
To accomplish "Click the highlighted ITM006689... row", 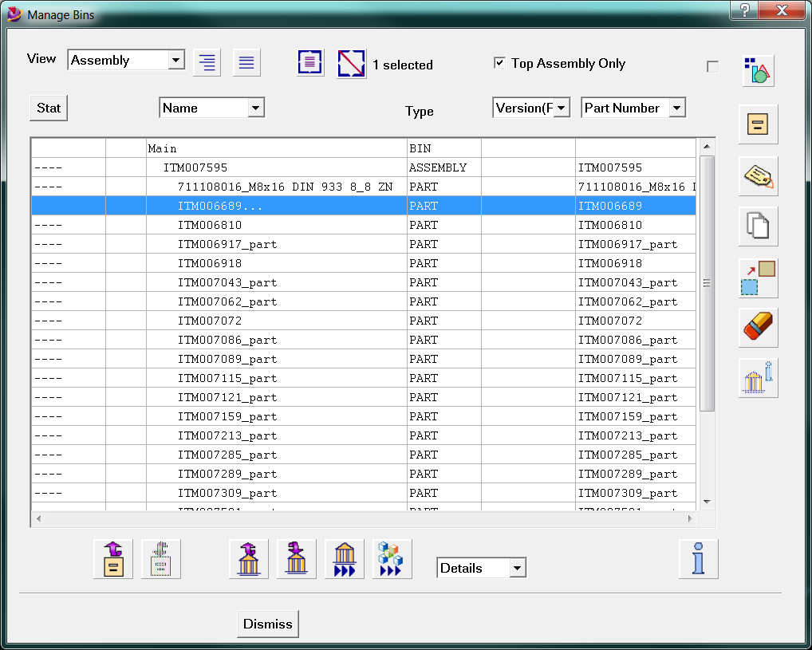I will pos(364,206).
